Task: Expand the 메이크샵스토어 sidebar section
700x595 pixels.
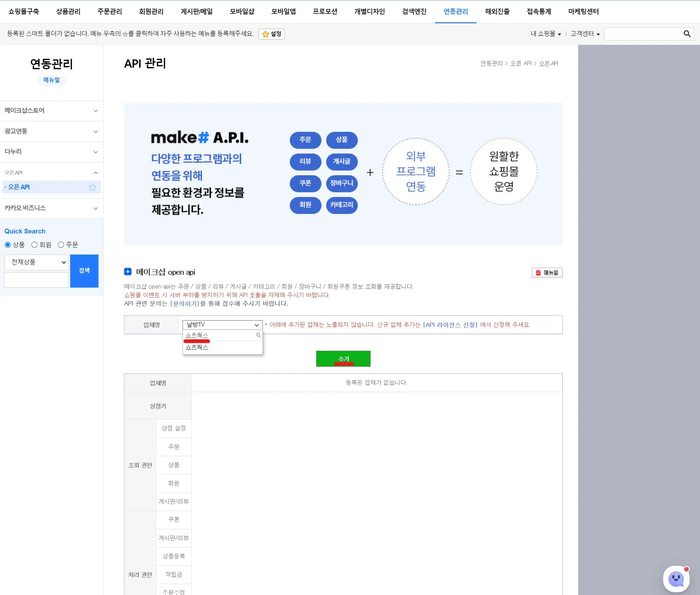Action: click(51, 111)
